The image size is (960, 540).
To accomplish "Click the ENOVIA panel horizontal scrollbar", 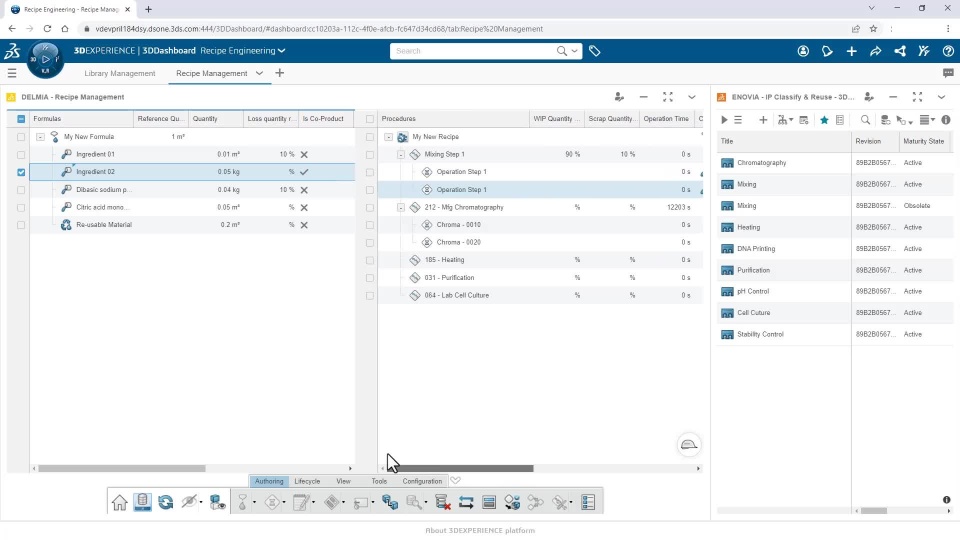I will point(874,511).
